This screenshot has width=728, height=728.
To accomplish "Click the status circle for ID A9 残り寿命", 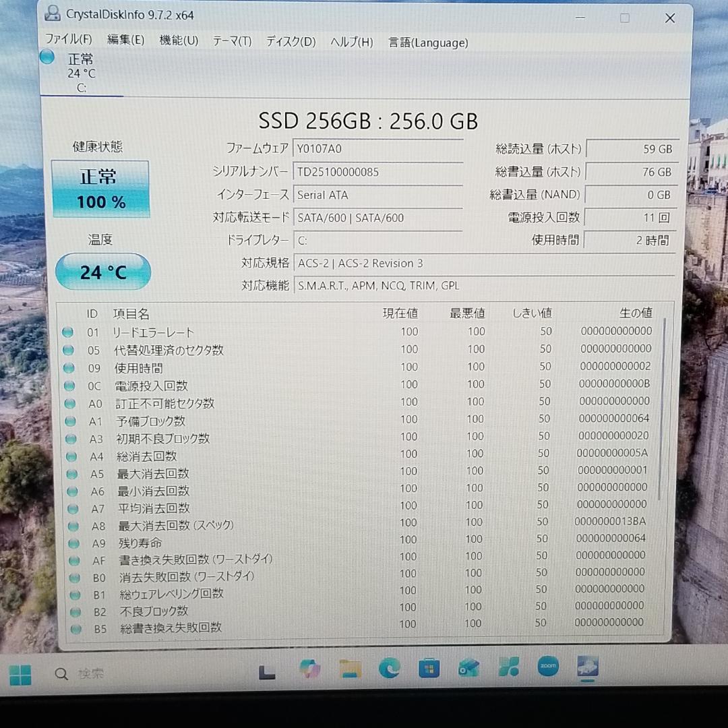I will pos(73,543).
